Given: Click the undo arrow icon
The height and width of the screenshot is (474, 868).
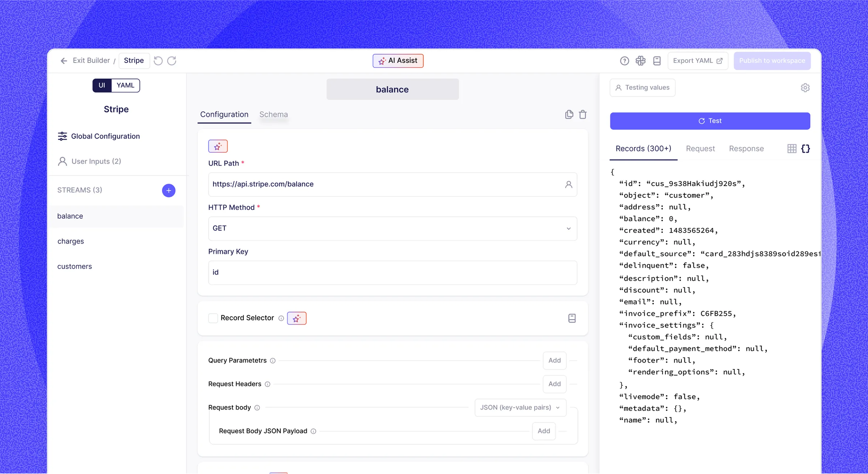Looking at the screenshot, I should pos(158,61).
